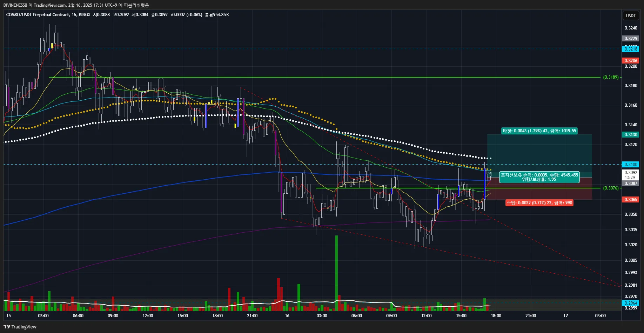This screenshot has height=333, width=644.
Task: Click the red price tag 0.3206
Action: 631,61
